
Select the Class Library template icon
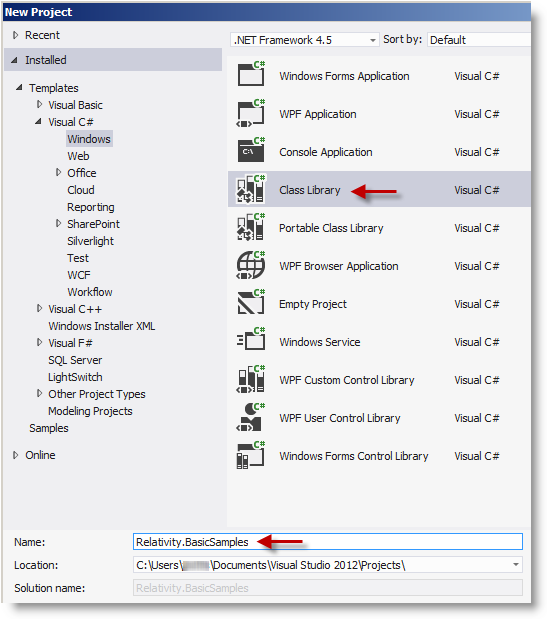click(x=251, y=189)
